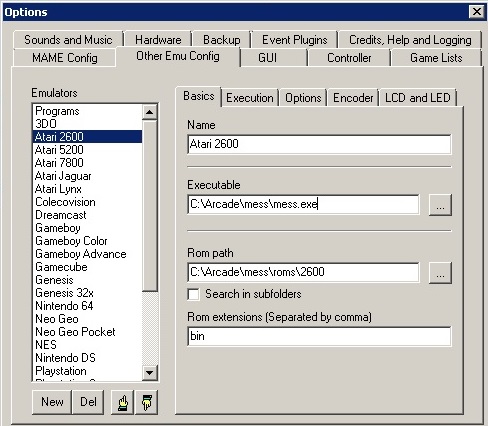The width and height of the screenshot is (488, 426).
Task: Switch to the Encoder sub-tab
Action: point(353,98)
